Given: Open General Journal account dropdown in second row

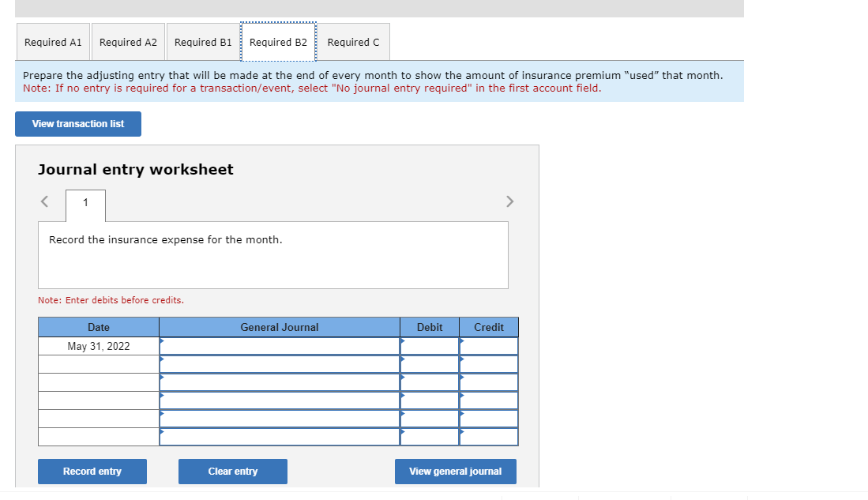Looking at the screenshot, I should click(x=280, y=364).
